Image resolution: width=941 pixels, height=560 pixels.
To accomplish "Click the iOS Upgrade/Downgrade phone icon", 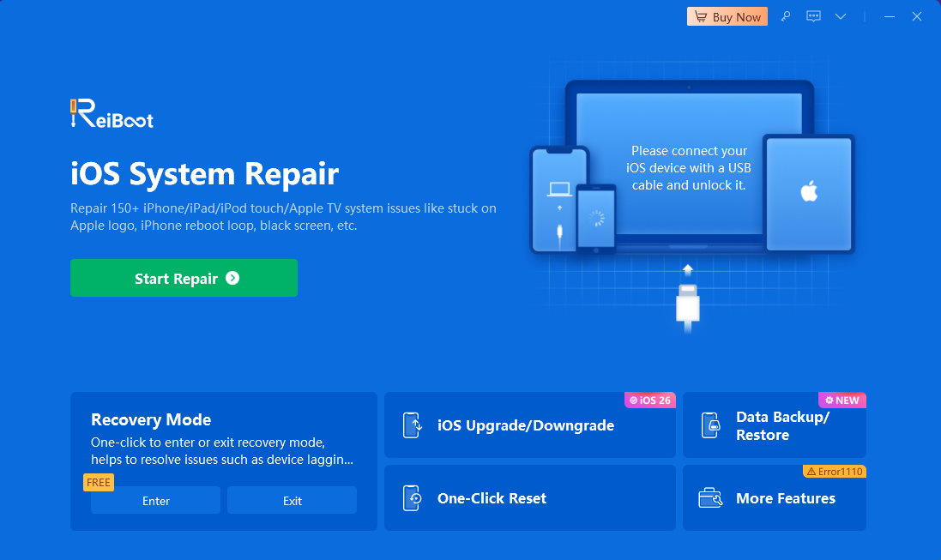I will click(x=413, y=425).
